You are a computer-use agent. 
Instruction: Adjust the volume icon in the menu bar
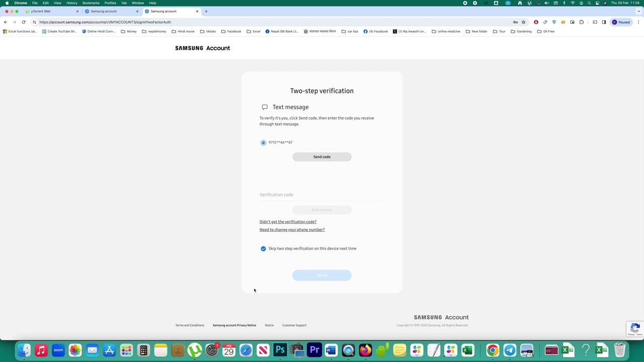546,3
